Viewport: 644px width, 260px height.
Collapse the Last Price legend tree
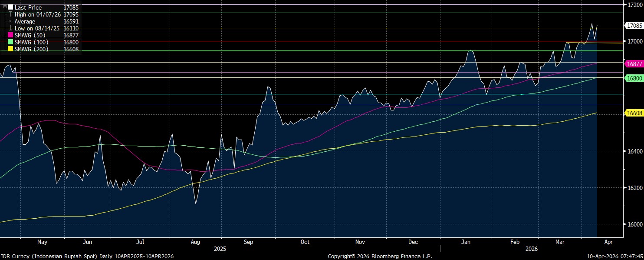click(5, 7)
